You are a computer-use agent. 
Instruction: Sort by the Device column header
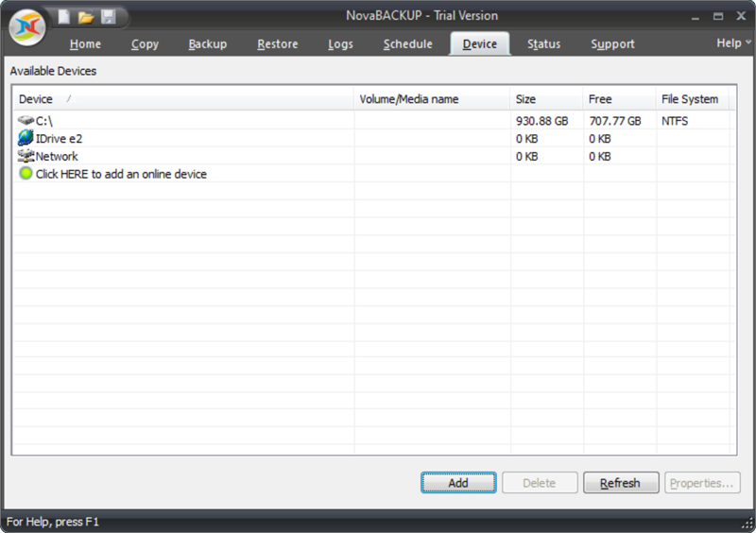tap(183, 99)
